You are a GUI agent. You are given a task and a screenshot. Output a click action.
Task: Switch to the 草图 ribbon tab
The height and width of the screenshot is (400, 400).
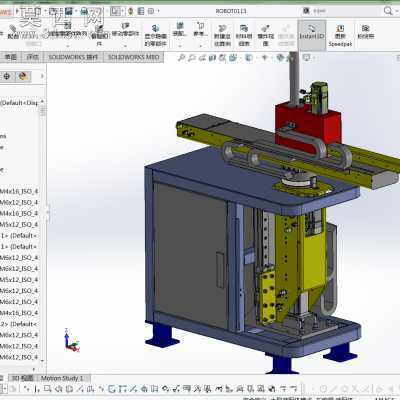coord(10,57)
